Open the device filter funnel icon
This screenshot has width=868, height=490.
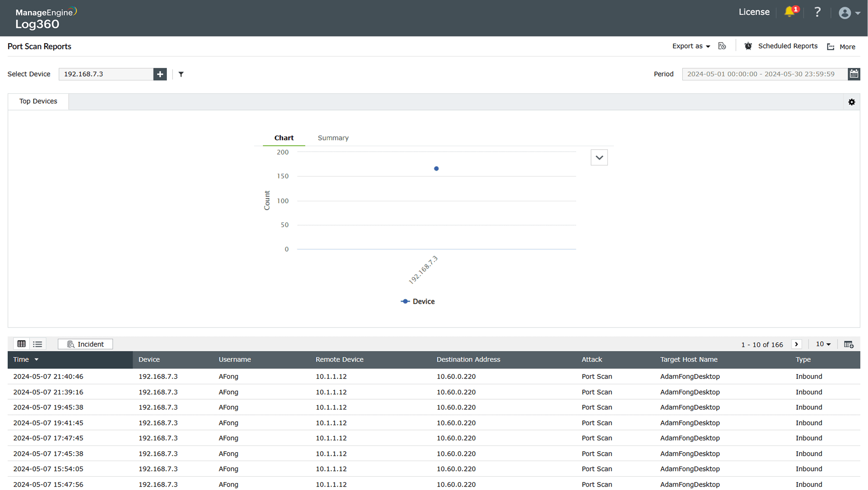pos(181,74)
